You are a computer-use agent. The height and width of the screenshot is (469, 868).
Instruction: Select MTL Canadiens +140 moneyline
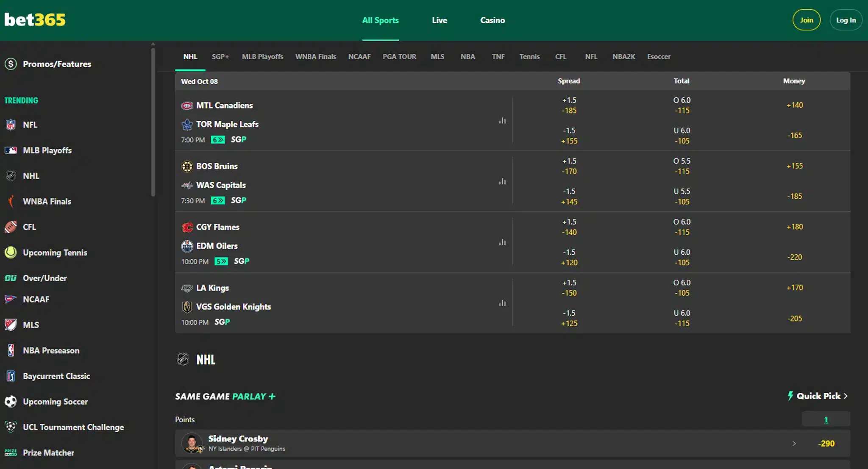pos(794,105)
